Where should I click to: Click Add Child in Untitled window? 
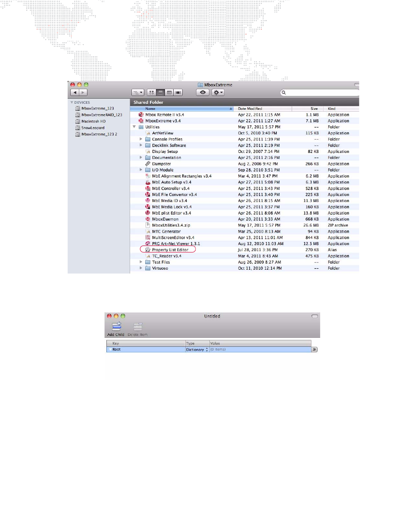[116, 330]
